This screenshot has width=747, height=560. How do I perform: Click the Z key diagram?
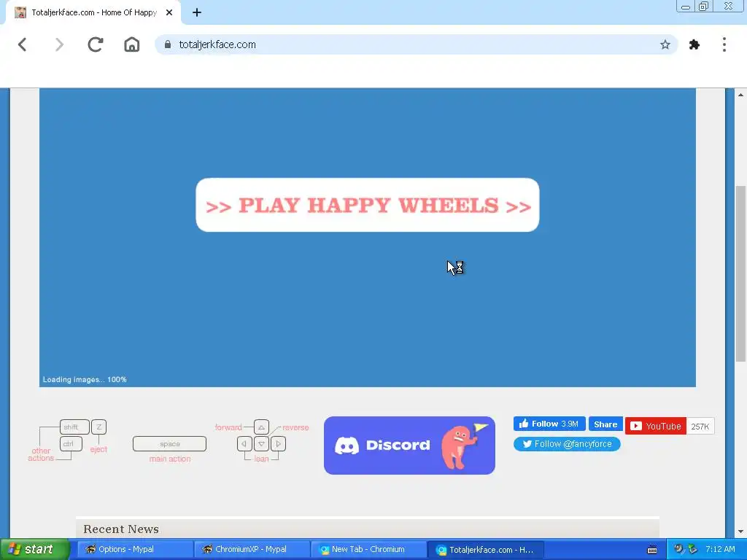tap(98, 427)
